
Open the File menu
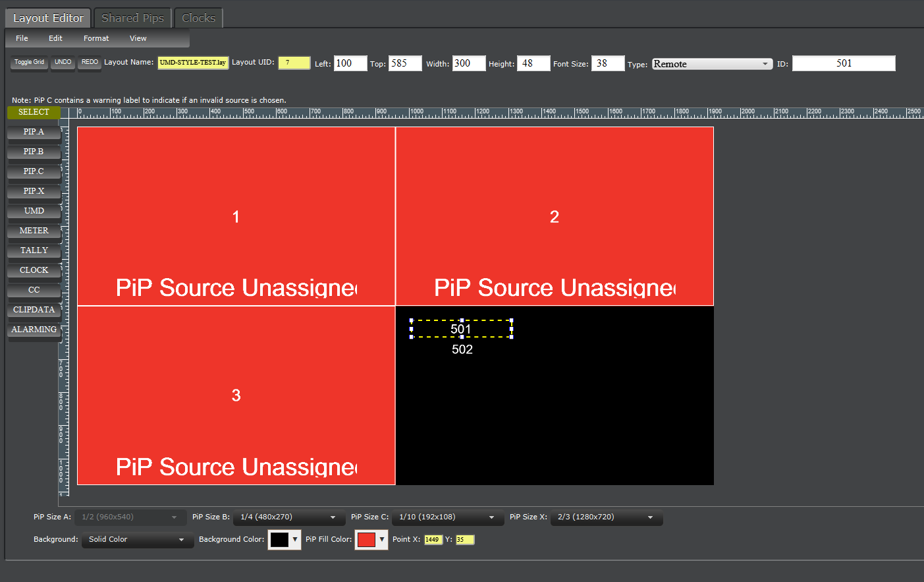(22, 38)
